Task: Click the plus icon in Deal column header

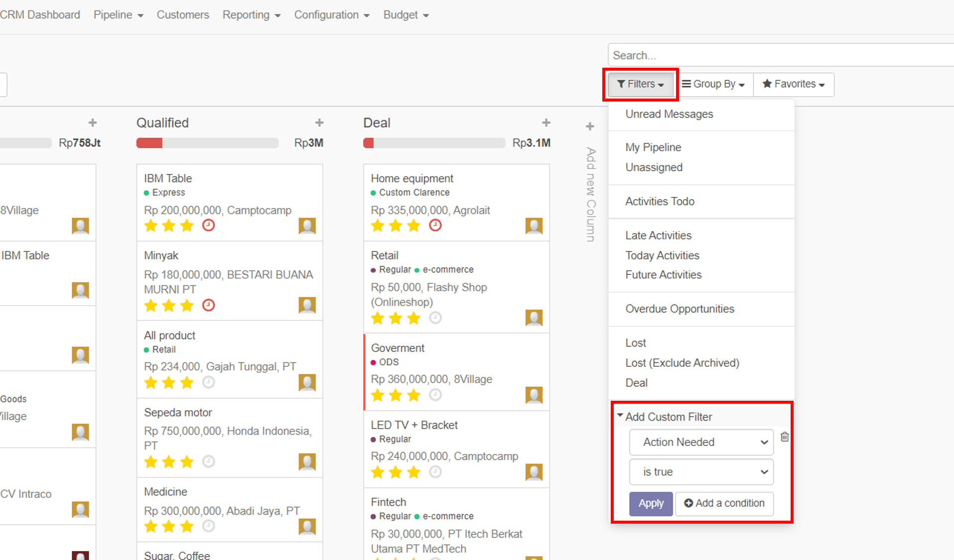Action: pyautogui.click(x=546, y=122)
